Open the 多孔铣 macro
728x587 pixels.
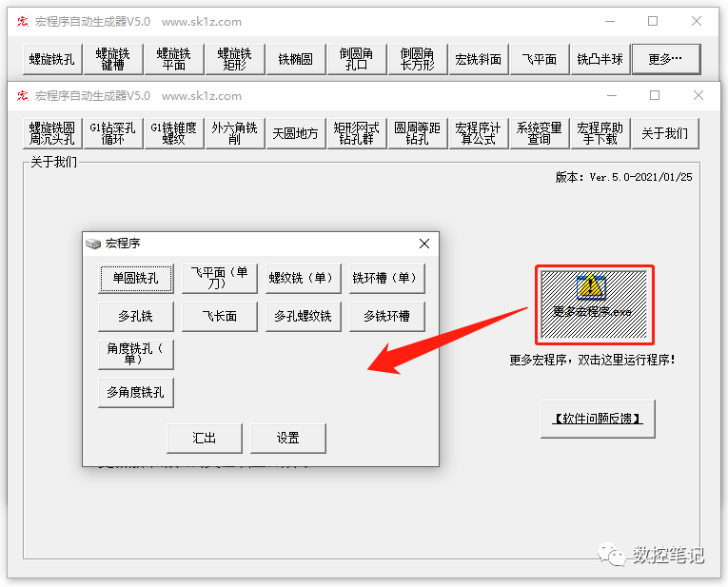point(136,317)
